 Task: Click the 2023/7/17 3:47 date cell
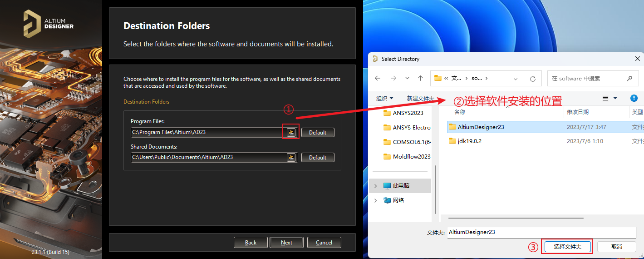coord(586,127)
